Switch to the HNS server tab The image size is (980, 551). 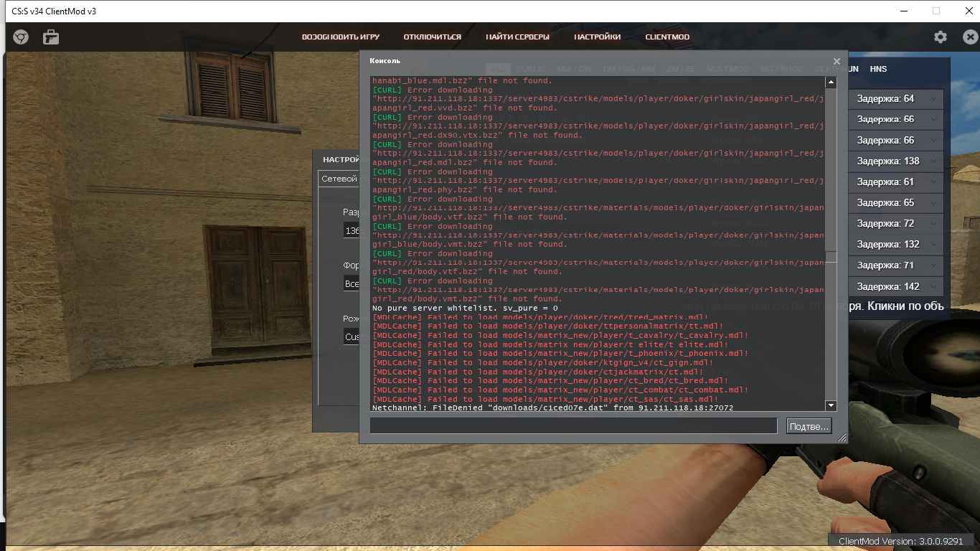click(878, 69)
